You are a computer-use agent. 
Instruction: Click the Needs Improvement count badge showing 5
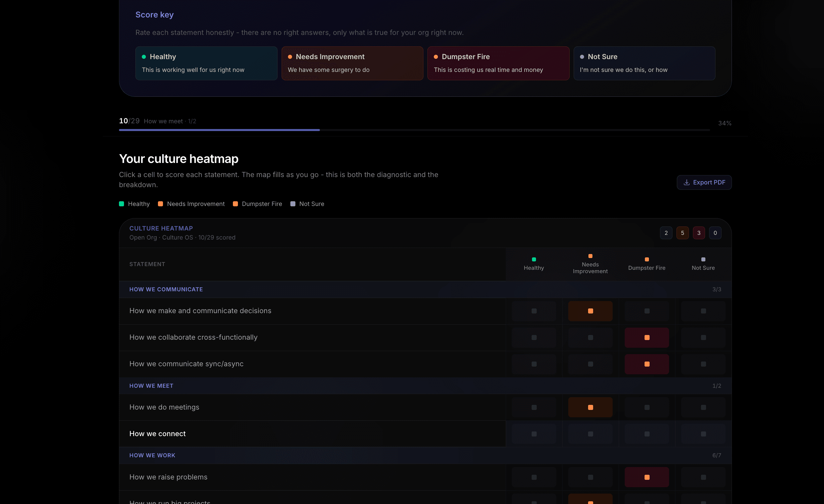683,233
